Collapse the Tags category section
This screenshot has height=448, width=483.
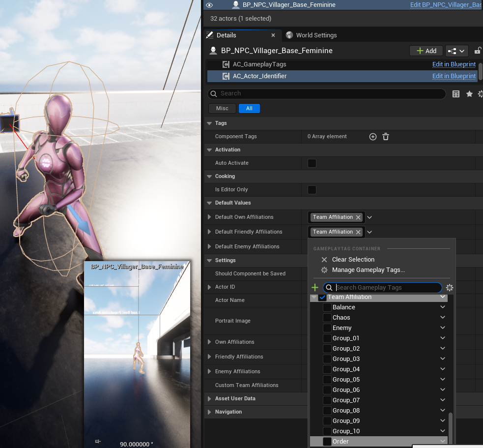pyautogui.click(x=210, y=123)
